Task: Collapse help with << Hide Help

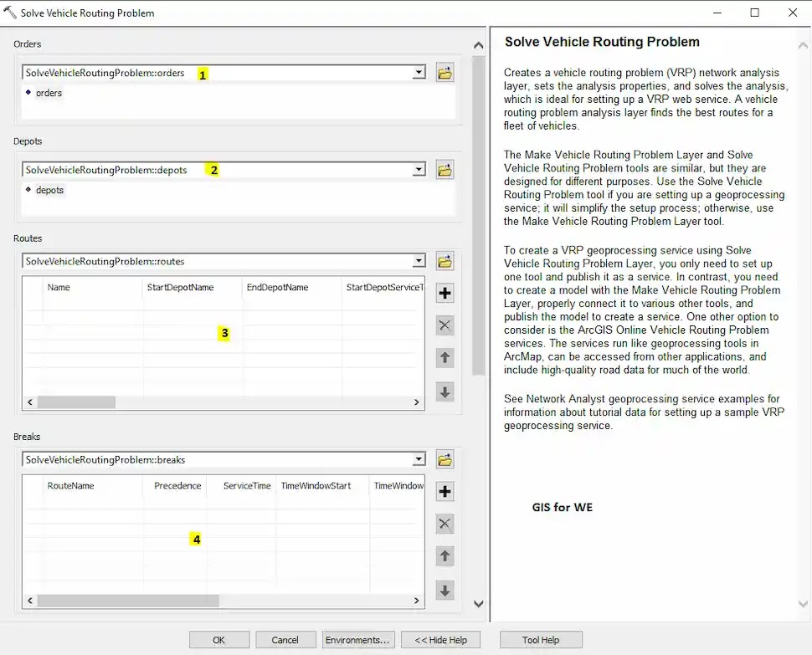Action: pyautogui.click(x=440, y=640)
